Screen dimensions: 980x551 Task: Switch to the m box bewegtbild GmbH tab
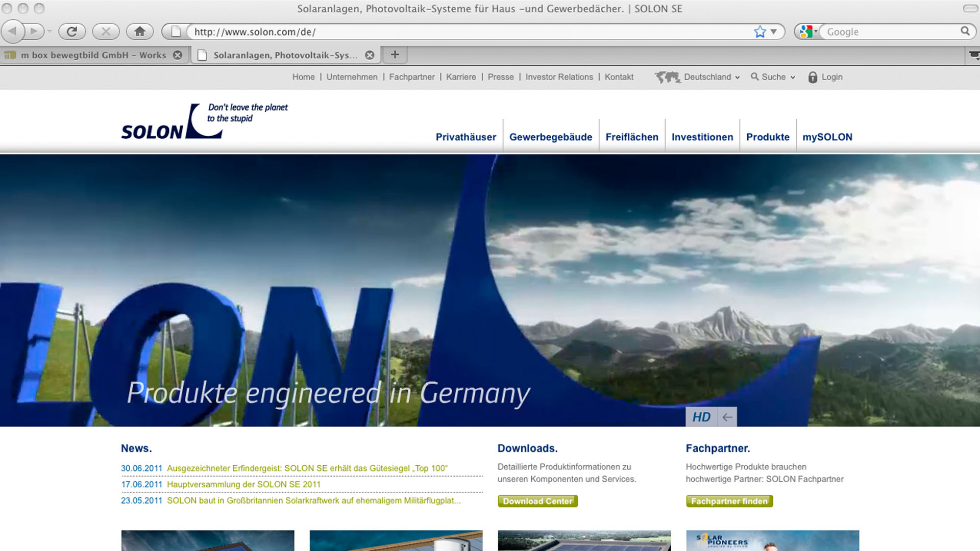pos(93,55)
